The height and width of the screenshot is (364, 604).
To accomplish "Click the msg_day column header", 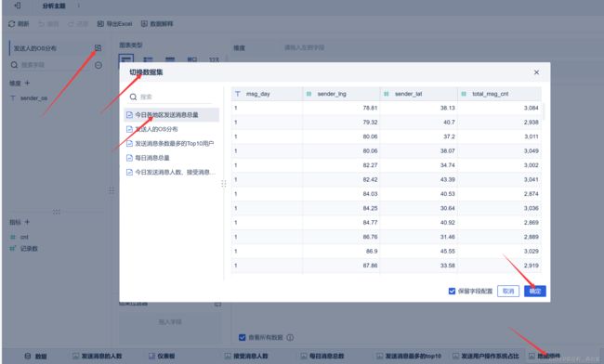I will (267, 94).
